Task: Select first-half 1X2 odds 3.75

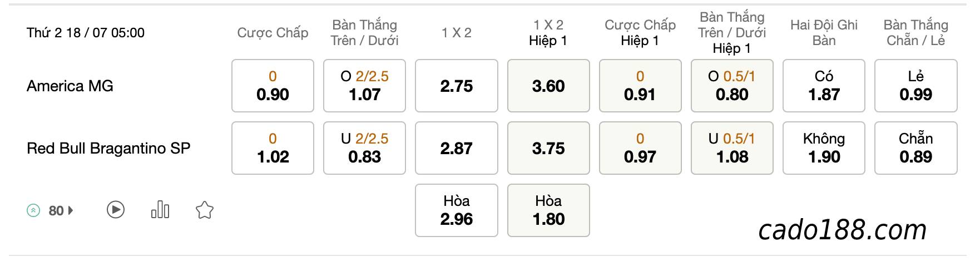Action: click(x=548, y=148)
